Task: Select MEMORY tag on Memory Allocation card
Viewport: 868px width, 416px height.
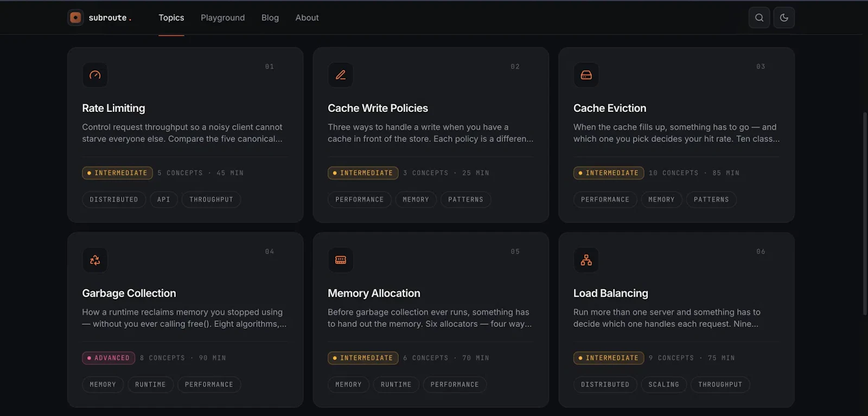Action: point(349,385)
